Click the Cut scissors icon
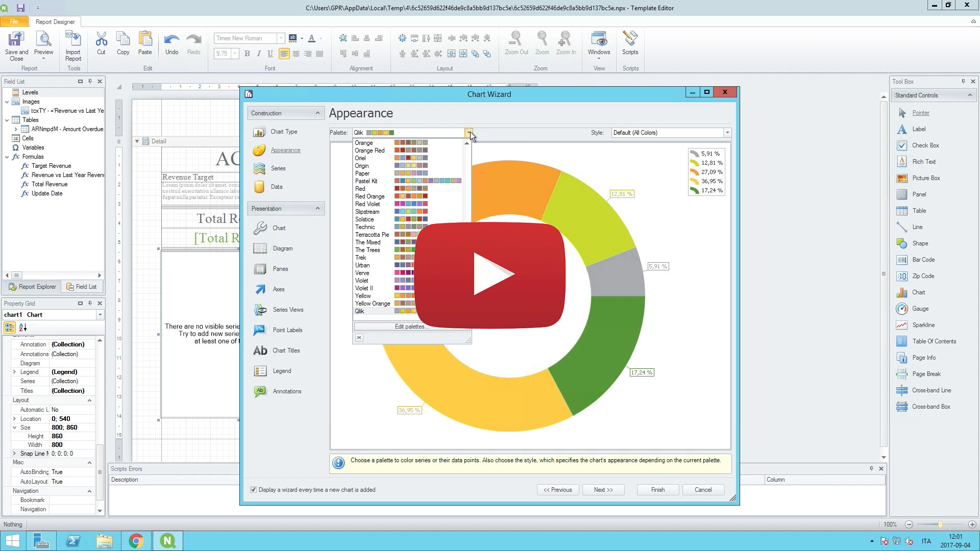 click(101, 39)
